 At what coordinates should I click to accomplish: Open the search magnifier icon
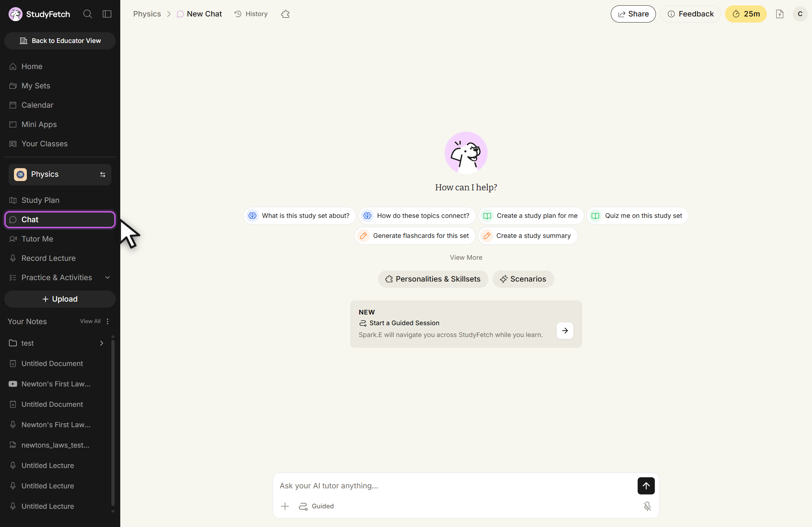pos(88,14)
